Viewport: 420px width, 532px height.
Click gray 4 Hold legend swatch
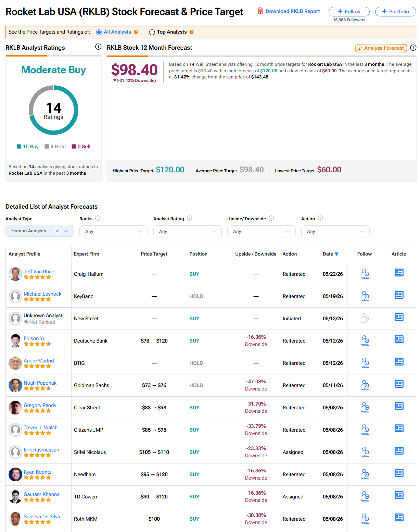(47, 147)
